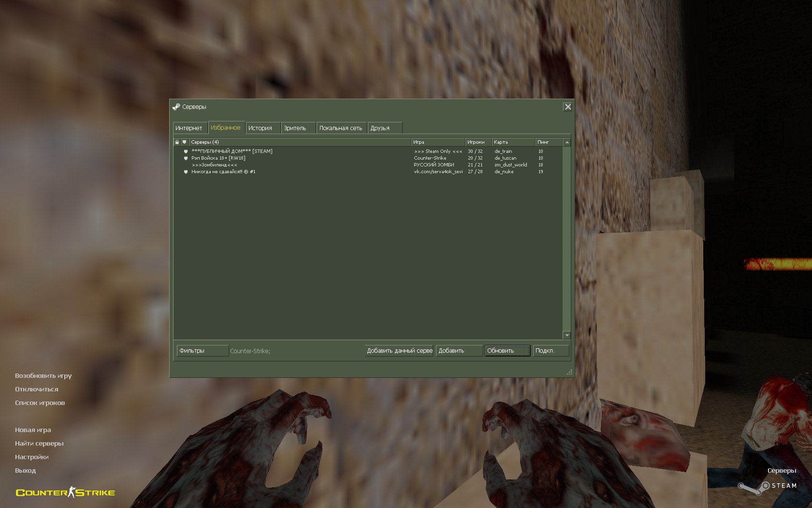Click the de_tuscan map cell
The height and width of the screenshot is (508, 812).
506,158
